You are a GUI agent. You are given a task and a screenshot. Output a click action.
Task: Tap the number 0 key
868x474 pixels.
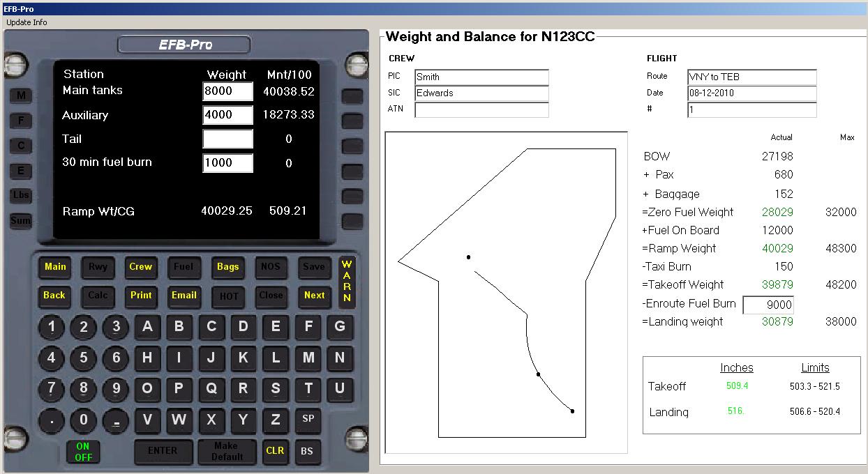point(84,420)
